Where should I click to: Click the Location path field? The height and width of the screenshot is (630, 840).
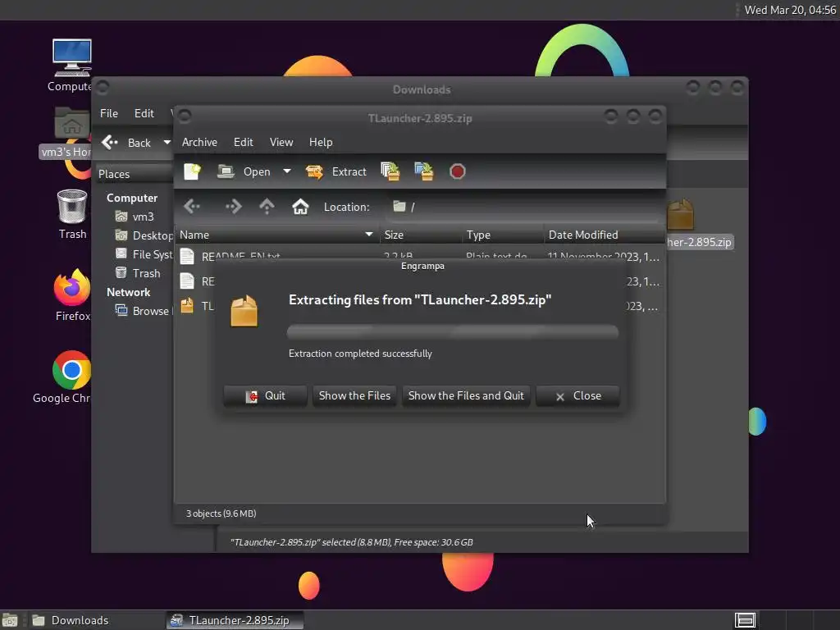[525, 207]
